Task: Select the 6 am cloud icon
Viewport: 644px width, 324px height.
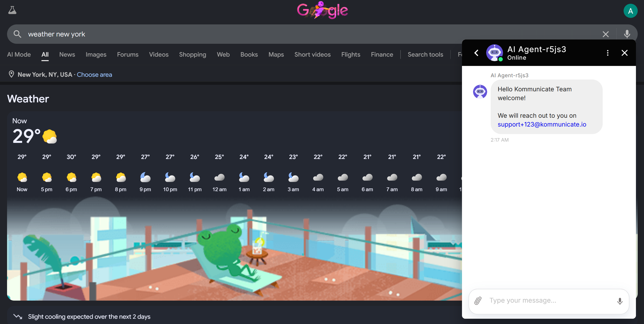Action: (x=367, y=178)
